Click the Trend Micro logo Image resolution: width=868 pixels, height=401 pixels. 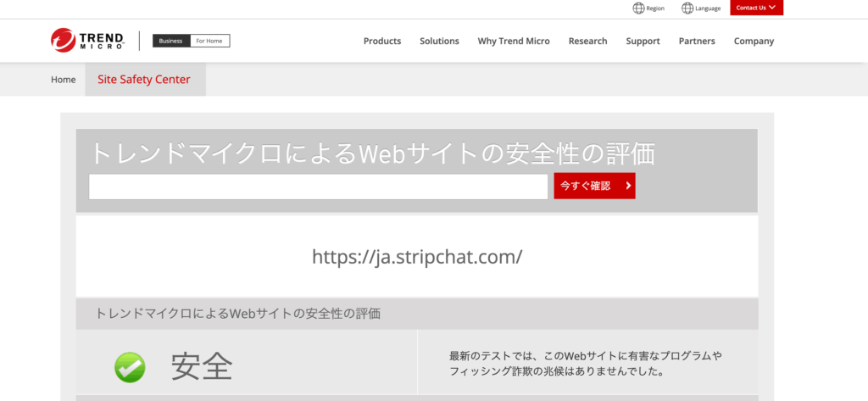click(x=87, y=41)
